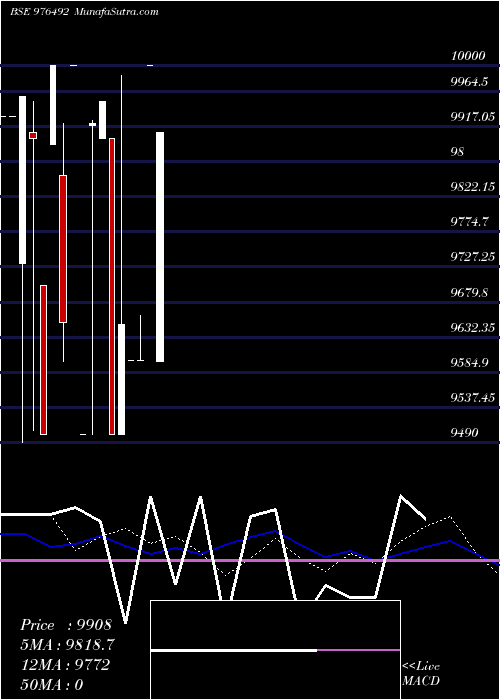The width and height of the screenshot is (500, 700).
Task: Click the last tall white candlestick
Action: [160, 247]
